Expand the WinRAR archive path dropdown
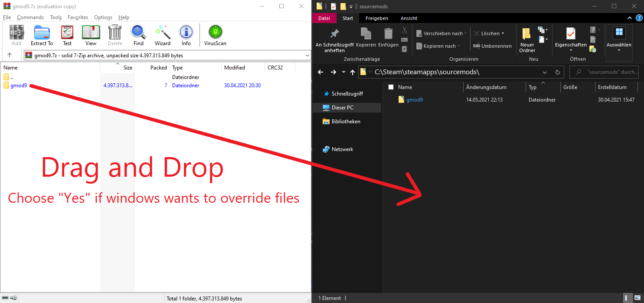This screenshot has width=644, height=303. tap(307, 56)
